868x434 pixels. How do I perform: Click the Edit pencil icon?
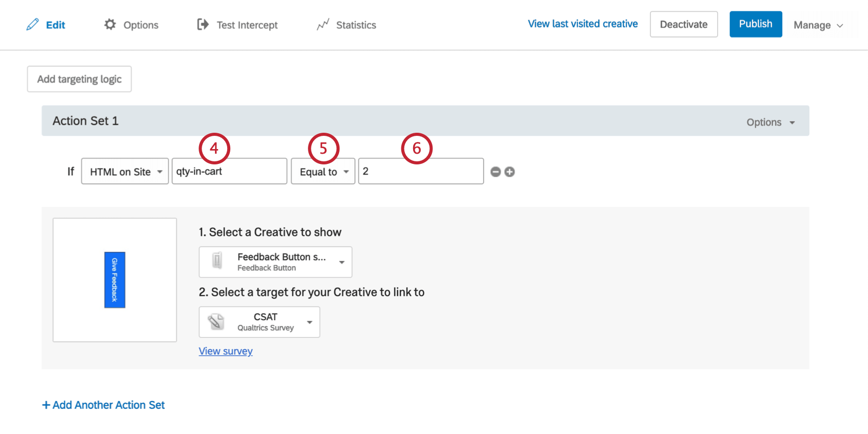click(33, 25)
